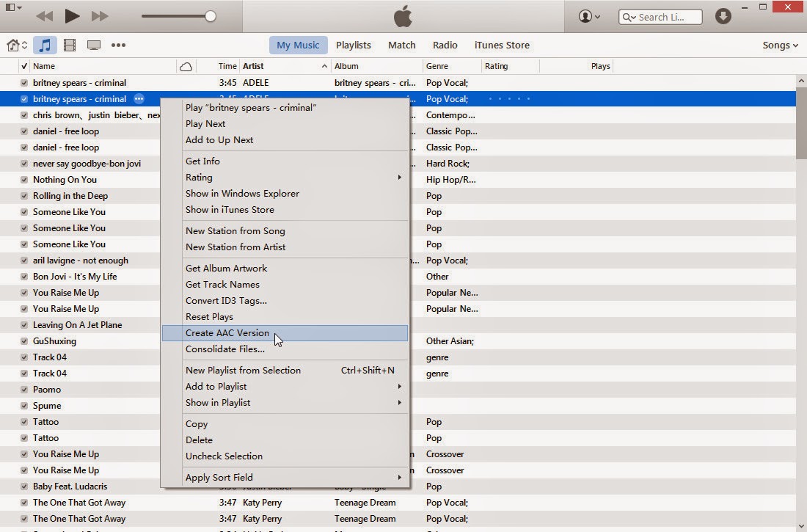Open the three-dots more libraries menu

pyautogui.click(x=118, y=45)
